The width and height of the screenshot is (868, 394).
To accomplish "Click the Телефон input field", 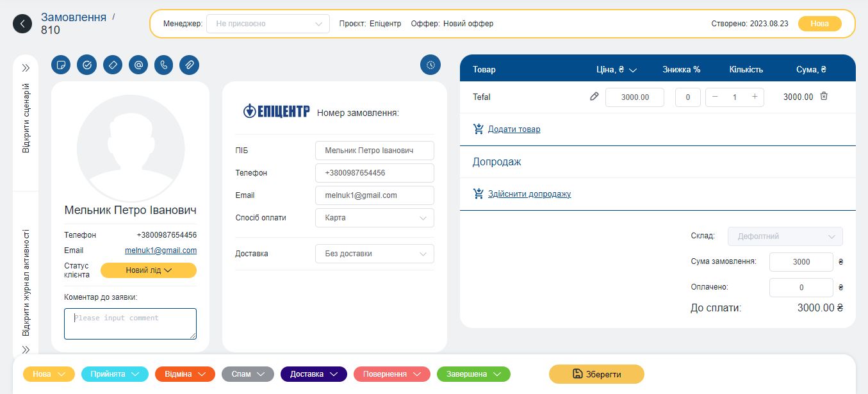I will (375, 173).
